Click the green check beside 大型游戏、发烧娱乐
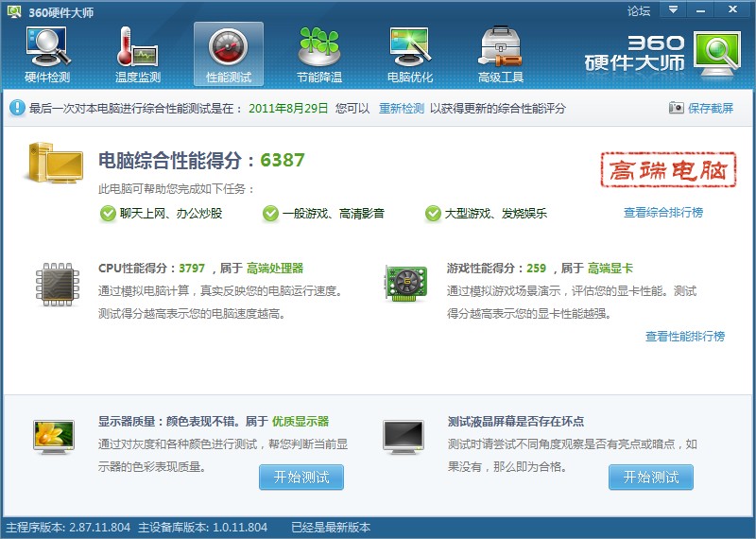 433,214
